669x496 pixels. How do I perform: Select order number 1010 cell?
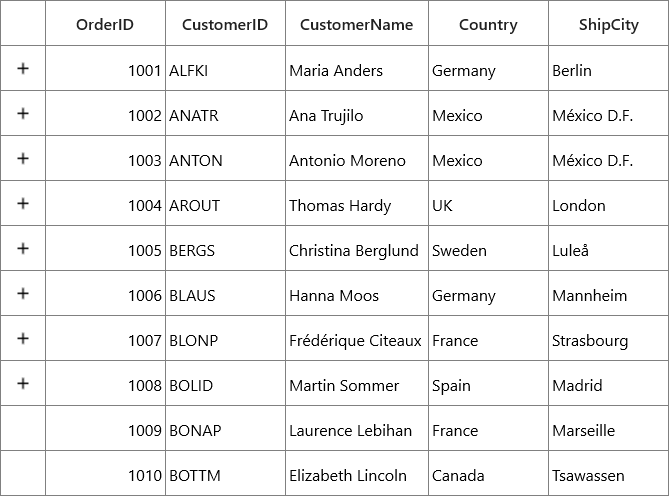point(105,473)
